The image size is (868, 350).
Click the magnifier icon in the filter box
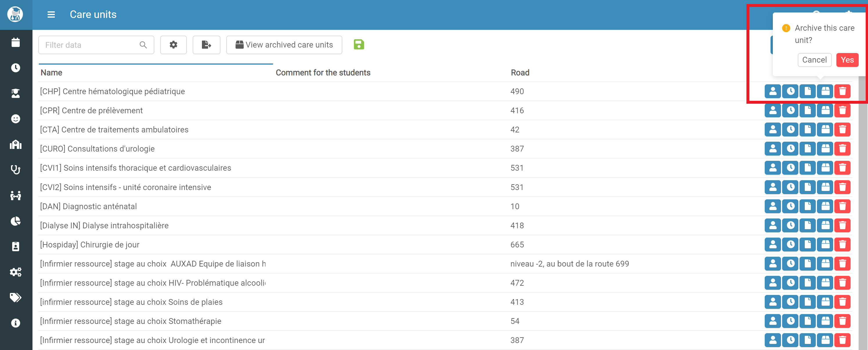point(143,45)
